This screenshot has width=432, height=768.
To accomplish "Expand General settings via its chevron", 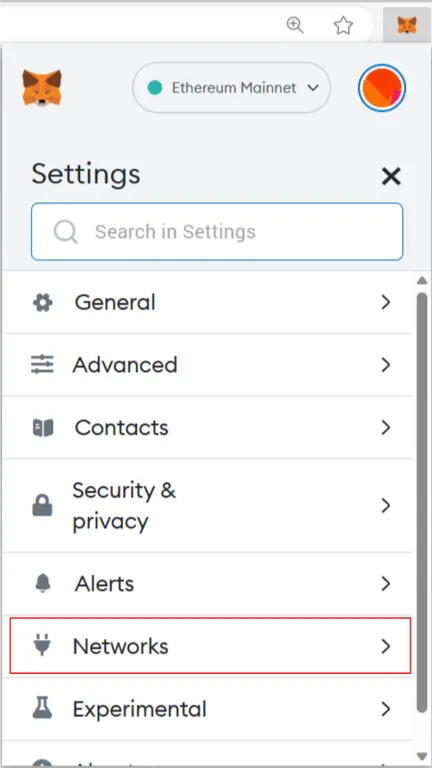I will pyautogui.click(x=386, y=302).
